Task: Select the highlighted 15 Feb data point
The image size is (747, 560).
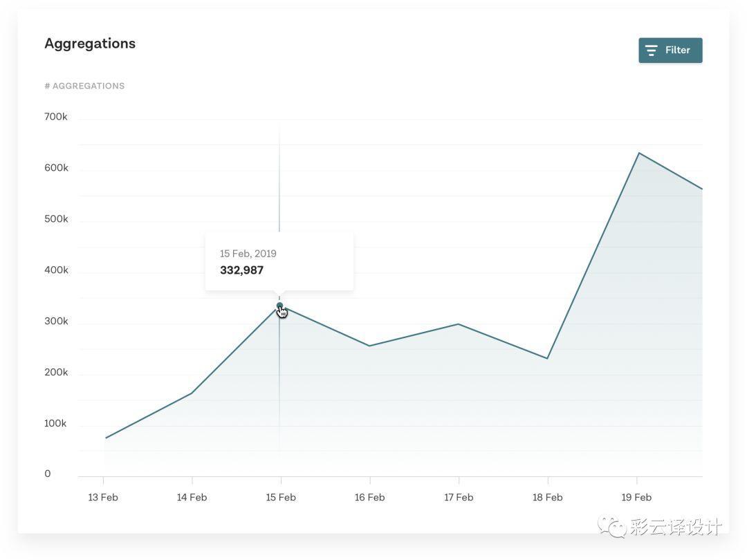Action: pyautogui.click(x=280, y=306)
